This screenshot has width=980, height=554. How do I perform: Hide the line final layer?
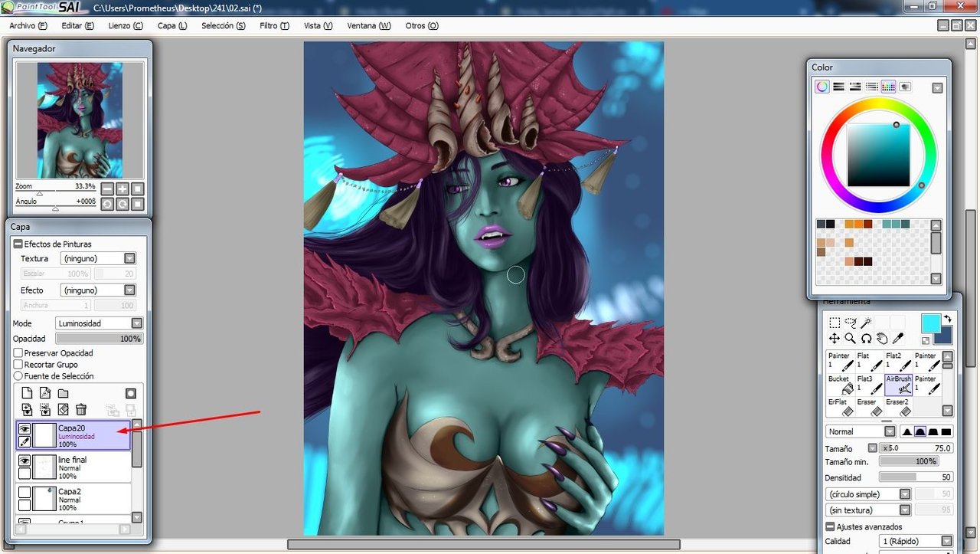(24, 461)
